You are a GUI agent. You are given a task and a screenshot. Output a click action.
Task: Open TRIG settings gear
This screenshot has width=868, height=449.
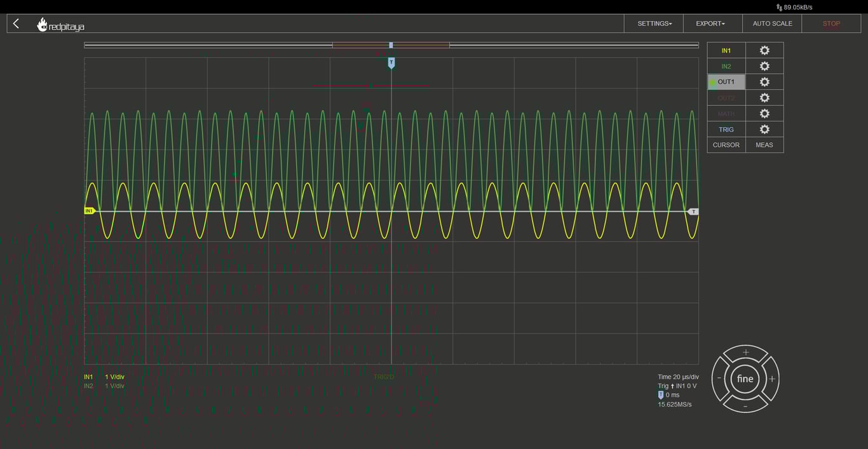pos(764,130)
